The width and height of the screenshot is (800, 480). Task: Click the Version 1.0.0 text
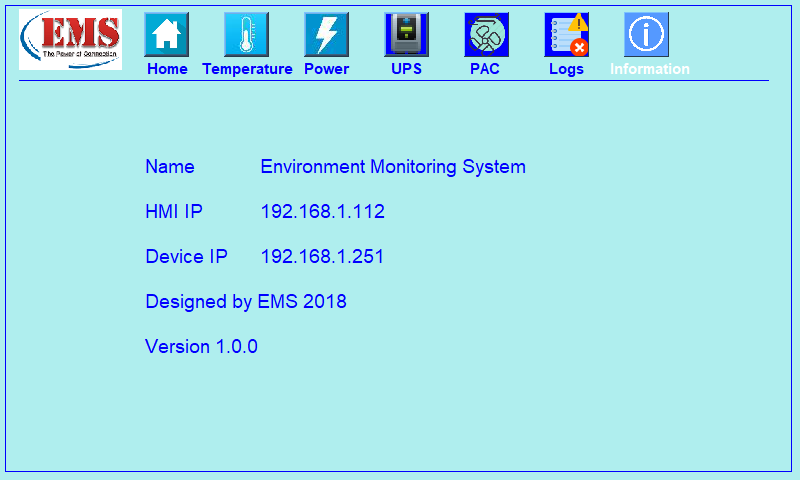click(201, 347)
